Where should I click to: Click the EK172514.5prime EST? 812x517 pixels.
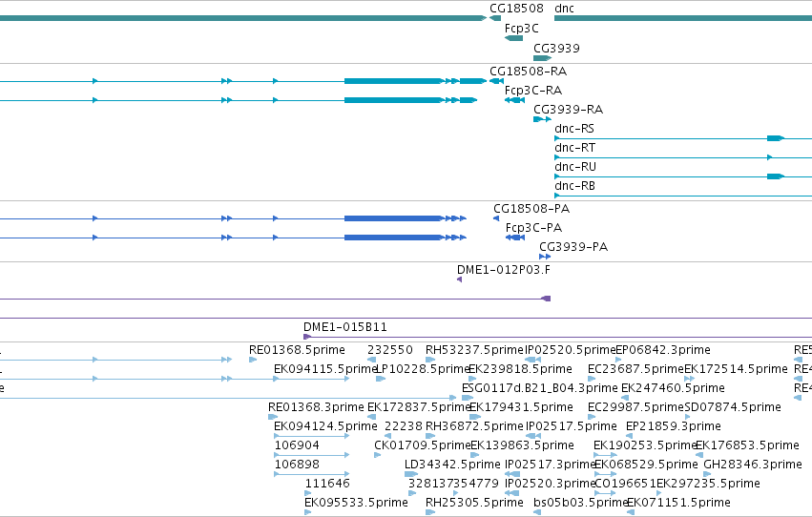coord(736,369)
